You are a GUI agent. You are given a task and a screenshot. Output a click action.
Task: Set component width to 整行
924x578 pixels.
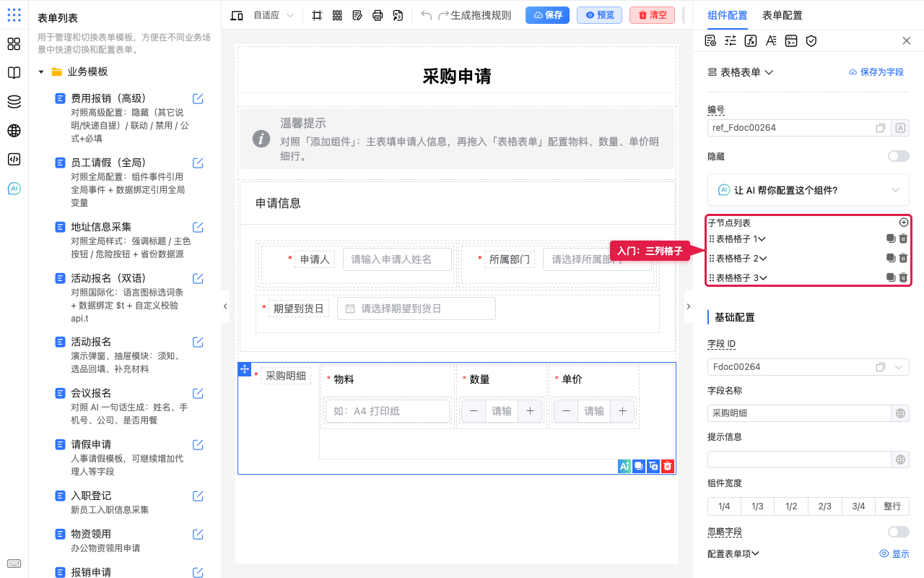click(x=892, y=506)
